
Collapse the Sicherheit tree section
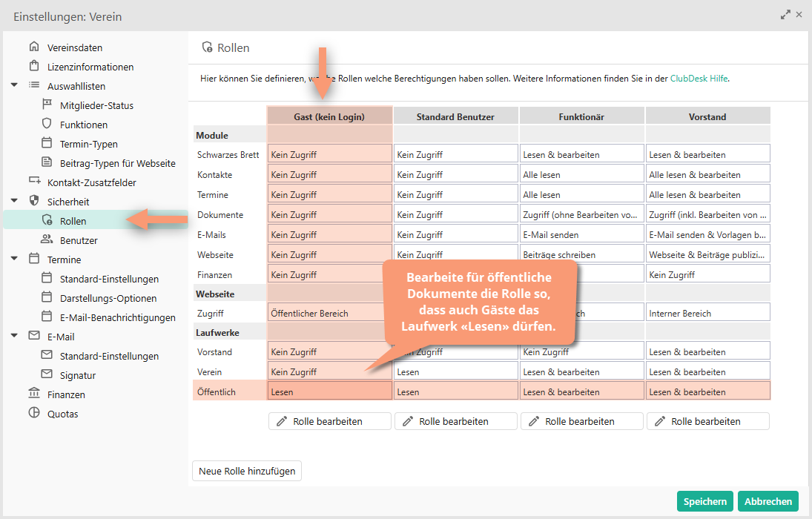14,200
